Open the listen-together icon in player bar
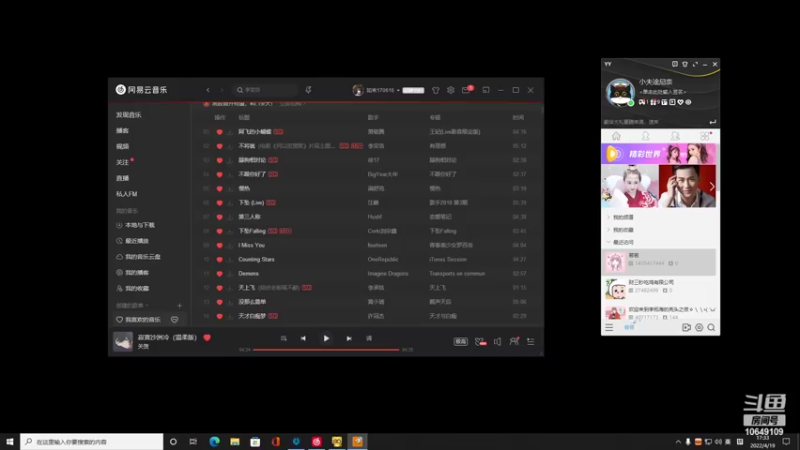The image size is (800, 450). pos(514,341)
